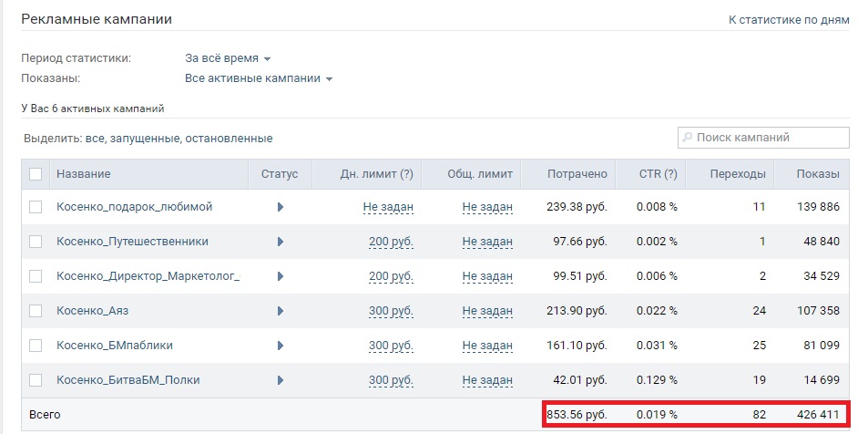Sort table by 'Потрачено' column header
The height and width of the screenshot is (434, 868).
coord(577,174)
